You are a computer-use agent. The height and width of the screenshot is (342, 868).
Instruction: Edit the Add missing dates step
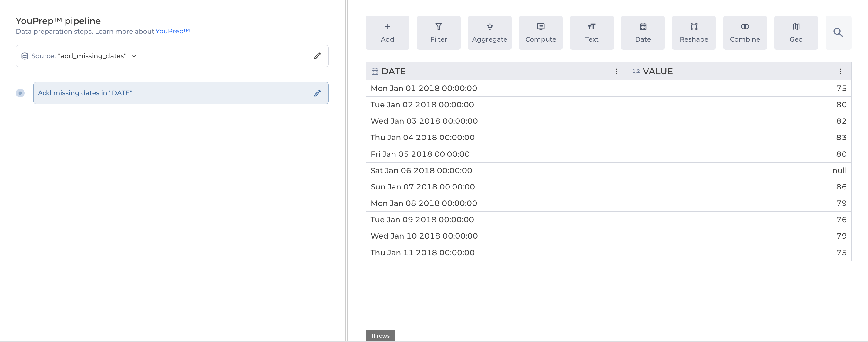point(317,93)
